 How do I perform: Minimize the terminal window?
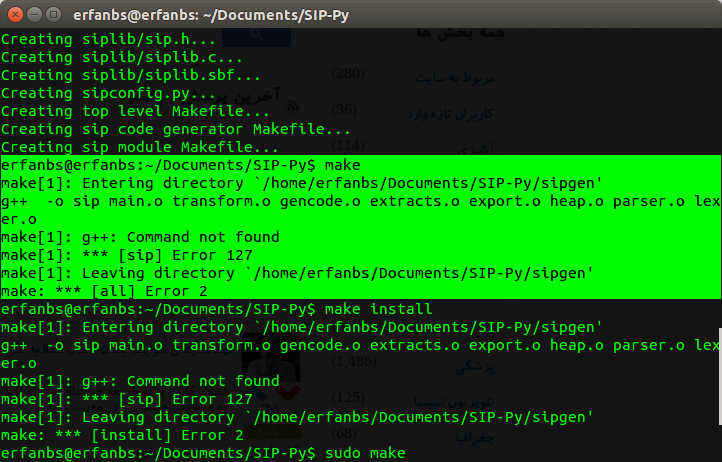tap(35, 15)
